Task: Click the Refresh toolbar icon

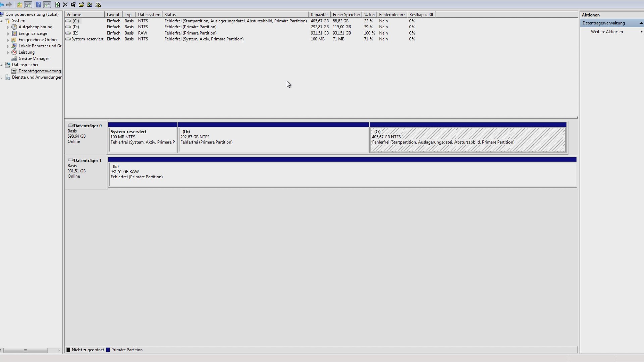Action: 57,5
